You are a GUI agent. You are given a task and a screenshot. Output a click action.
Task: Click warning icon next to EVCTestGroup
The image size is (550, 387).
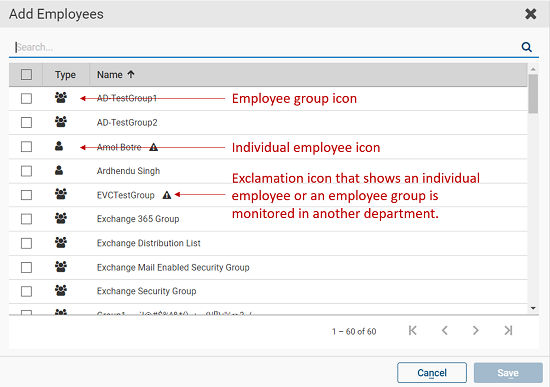(167, 195)
